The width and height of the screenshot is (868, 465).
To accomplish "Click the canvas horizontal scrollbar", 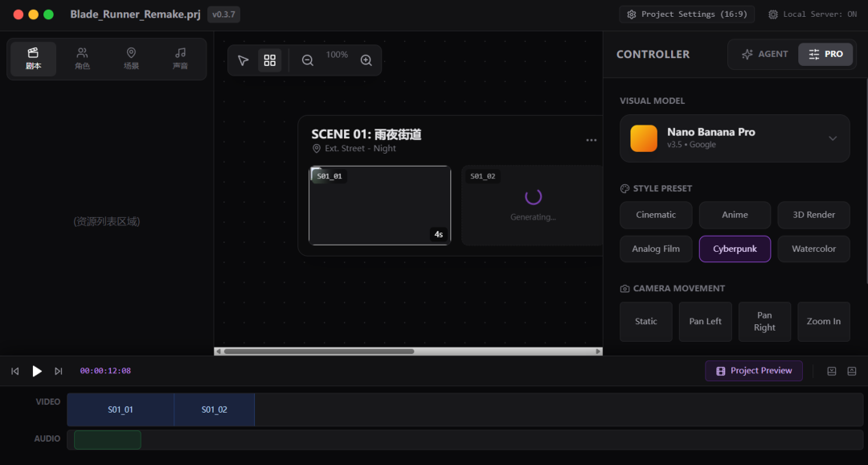I will (x=318, y=352).
